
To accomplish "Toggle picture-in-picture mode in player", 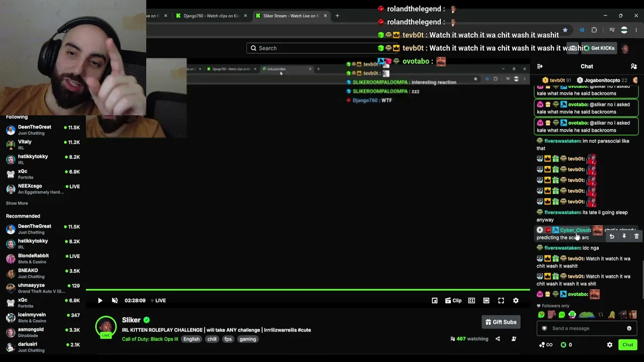I will pos(435,301).
